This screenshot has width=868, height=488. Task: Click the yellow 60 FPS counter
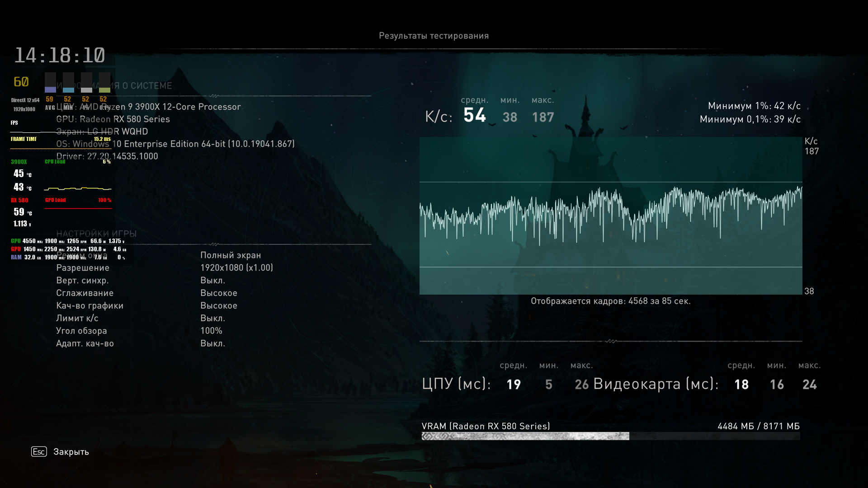click(21, 82)
